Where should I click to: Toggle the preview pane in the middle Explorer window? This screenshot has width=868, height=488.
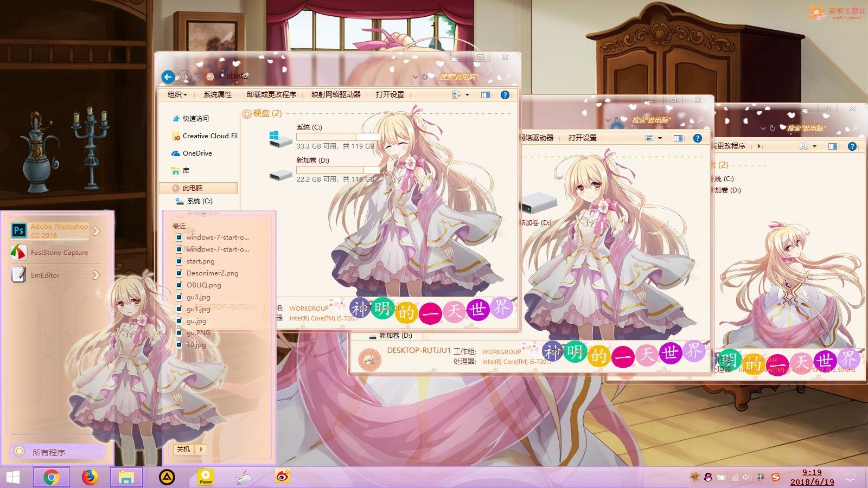point(678,138)
